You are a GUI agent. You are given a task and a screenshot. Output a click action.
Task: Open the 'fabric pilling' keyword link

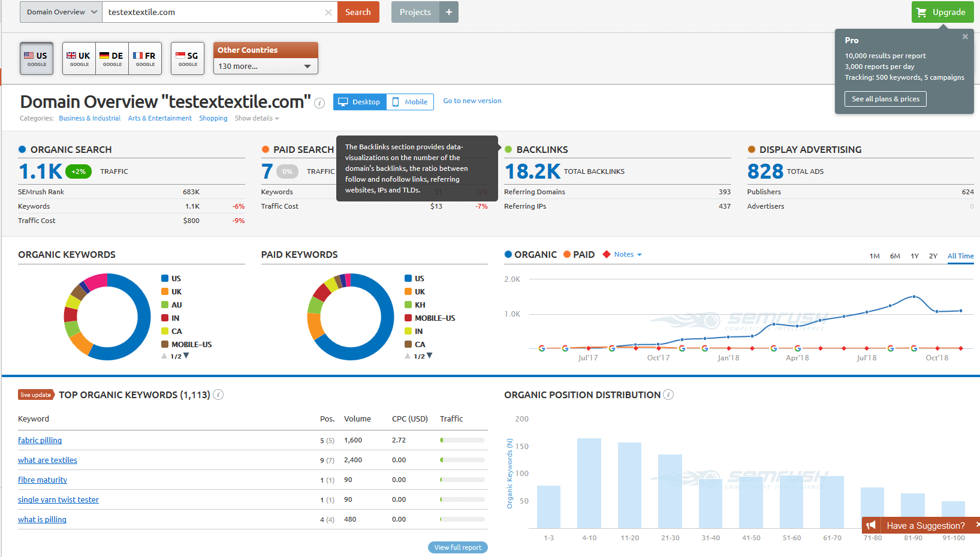(x=40, y=440)
